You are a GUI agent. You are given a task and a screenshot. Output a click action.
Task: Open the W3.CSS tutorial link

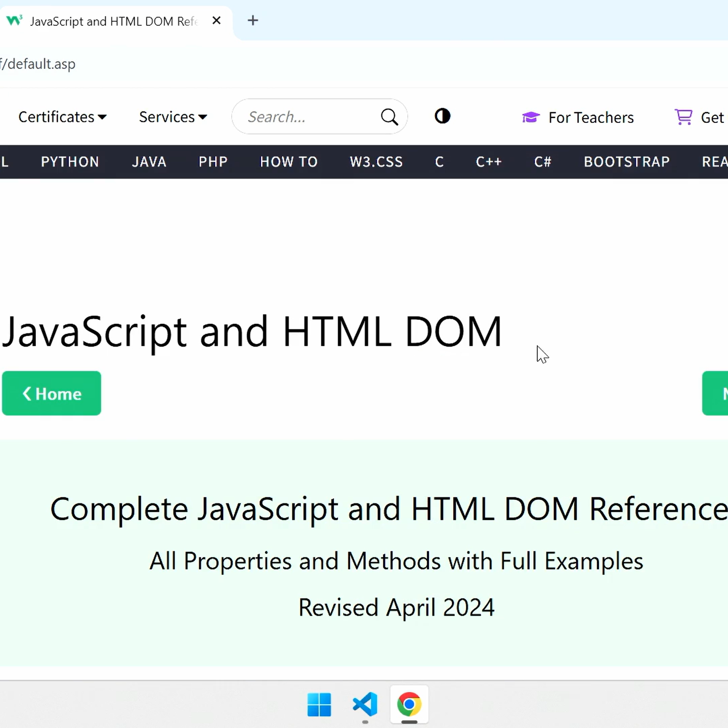376,162
